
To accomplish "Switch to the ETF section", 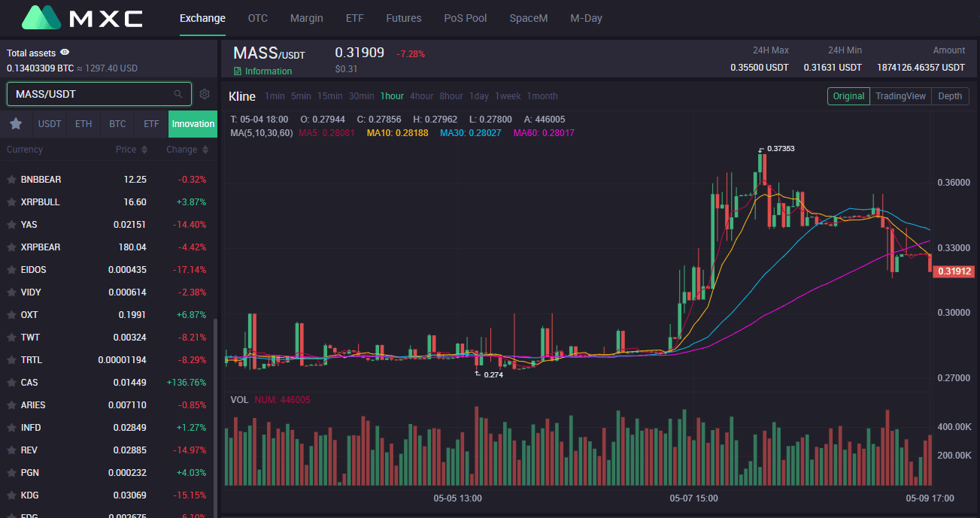I will click(x=354, y=18).
